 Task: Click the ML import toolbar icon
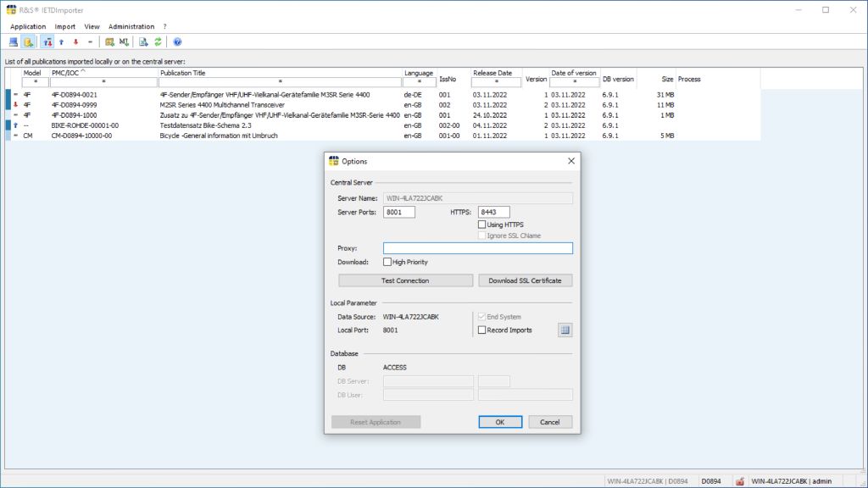124,42
